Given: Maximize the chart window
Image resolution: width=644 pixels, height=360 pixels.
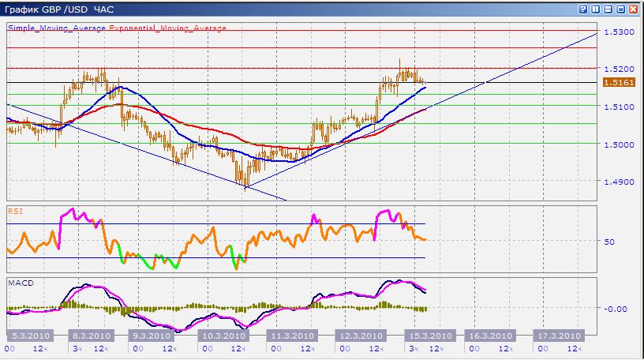Looking at the screenshot, I should (620, 9).
